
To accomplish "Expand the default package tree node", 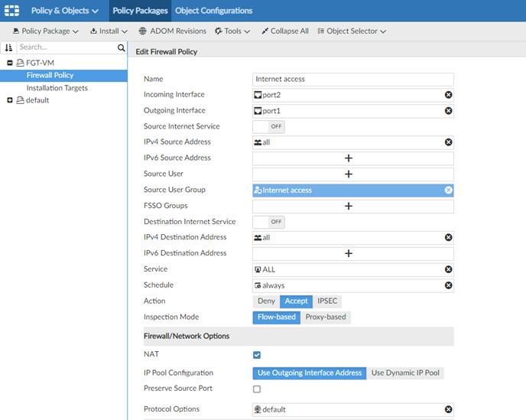I will (10, 100).
